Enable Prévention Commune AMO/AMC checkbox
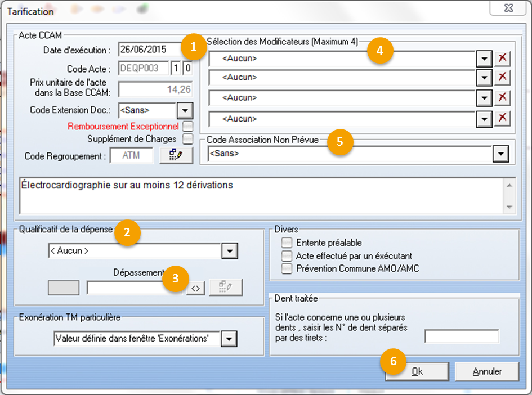The width and height of the screenshot is (532, 395). [x=288, y=268]
